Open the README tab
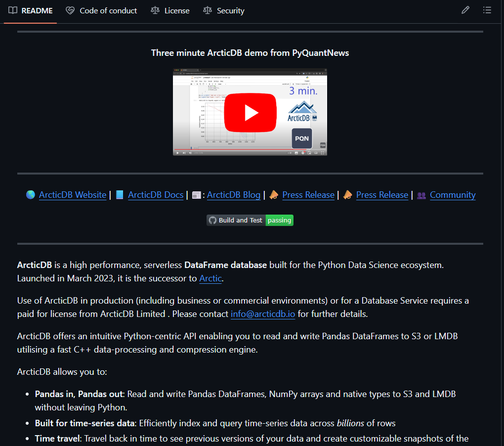504x446 pixels. click(x=31, y=10)
